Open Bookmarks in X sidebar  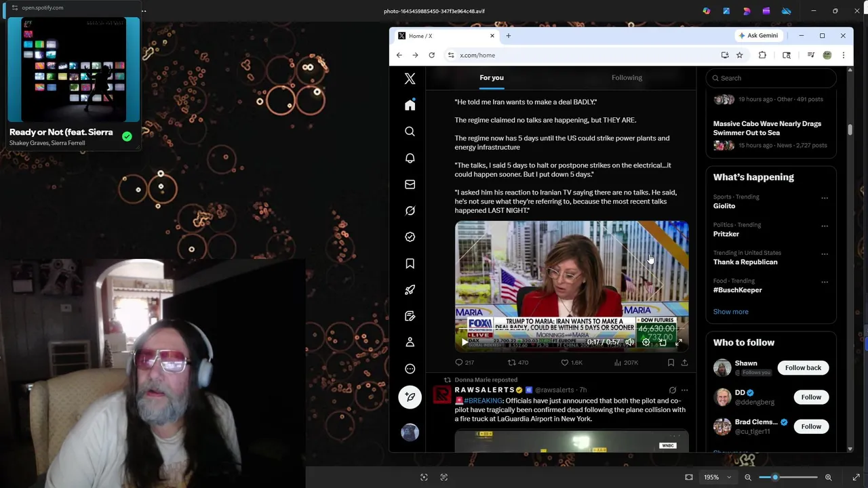point(410,264)
